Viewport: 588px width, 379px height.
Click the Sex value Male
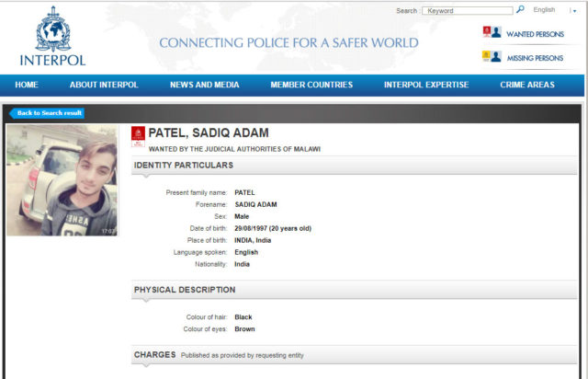242,217
